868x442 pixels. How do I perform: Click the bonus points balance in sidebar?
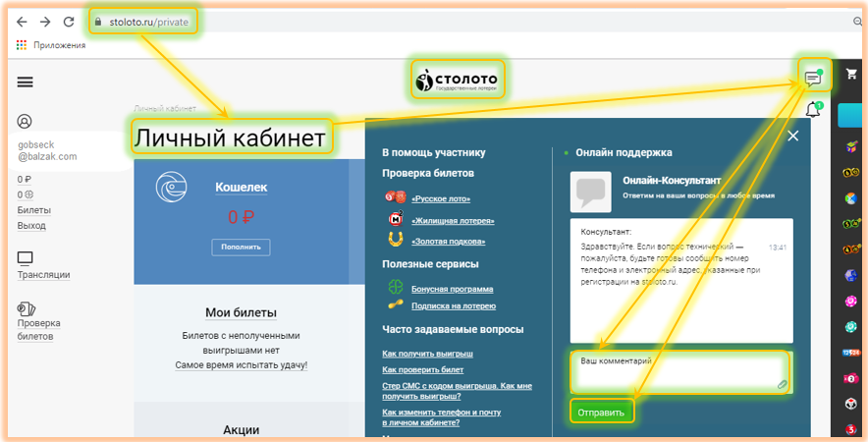(x=26, y=194)
